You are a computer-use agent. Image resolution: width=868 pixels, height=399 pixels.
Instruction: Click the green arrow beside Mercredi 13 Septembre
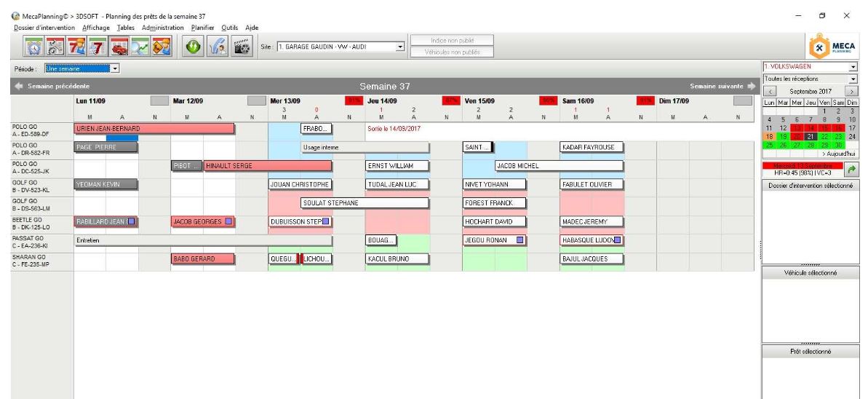click(x=848, y=168)
